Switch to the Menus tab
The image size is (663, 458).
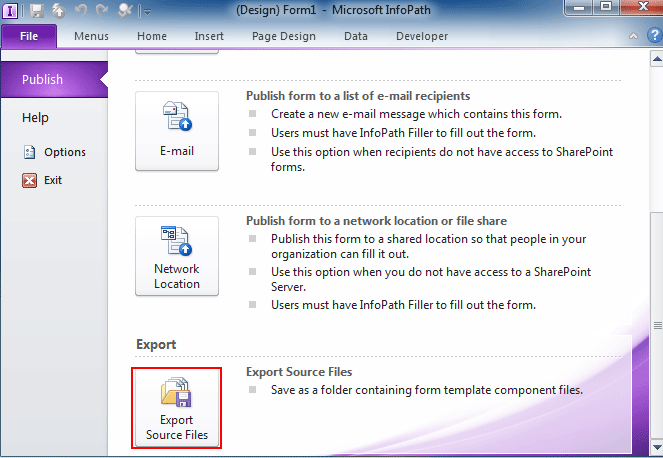(91, 36)
